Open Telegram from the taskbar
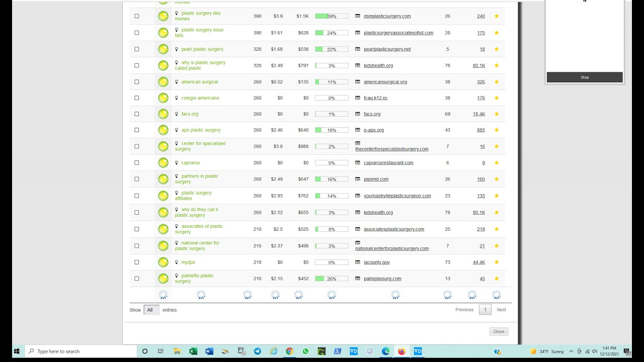Screen dimensions: 644x362 coord(258,351)
